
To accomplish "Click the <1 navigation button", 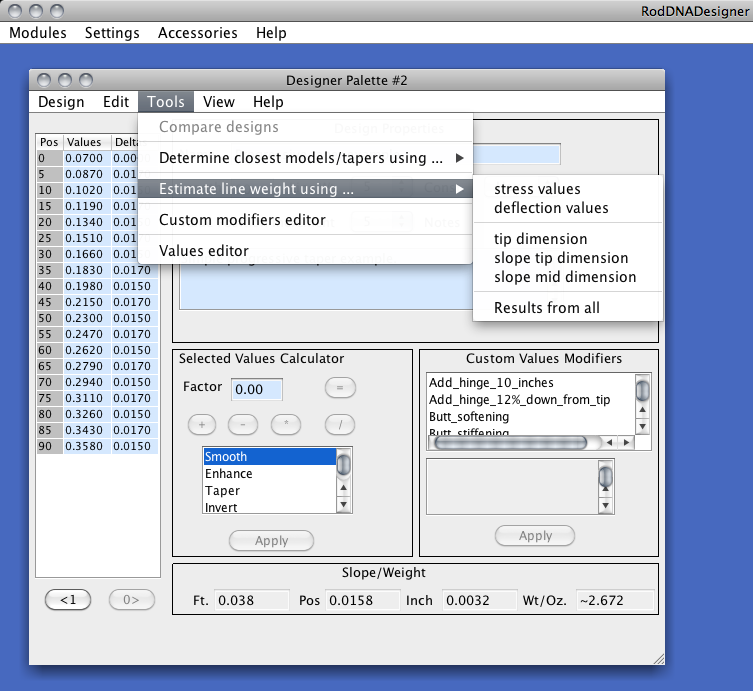I will 68,600.
